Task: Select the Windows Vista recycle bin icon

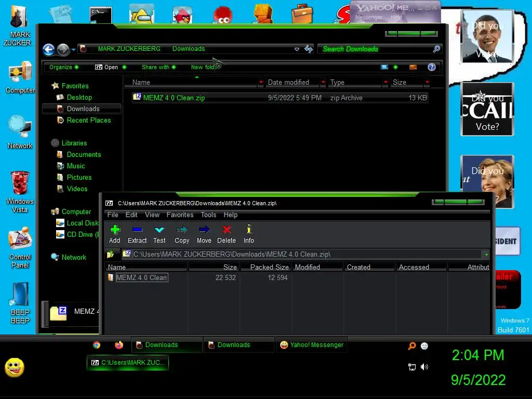Action: [x=20, y=192]
